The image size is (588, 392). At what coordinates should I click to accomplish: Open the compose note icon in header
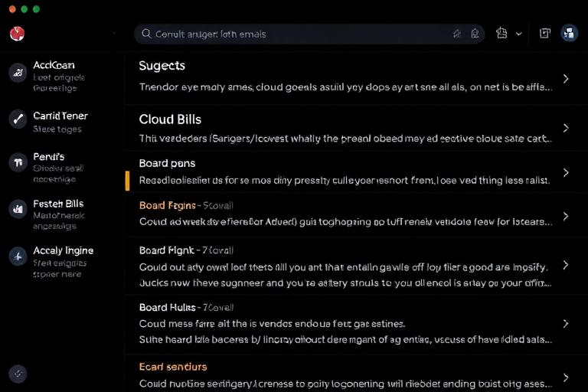point(544,34)
